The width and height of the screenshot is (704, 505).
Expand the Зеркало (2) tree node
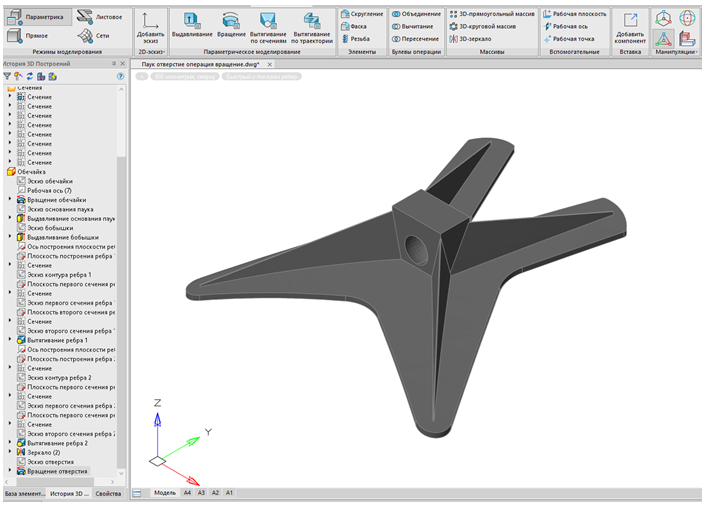tap(10, 452)
